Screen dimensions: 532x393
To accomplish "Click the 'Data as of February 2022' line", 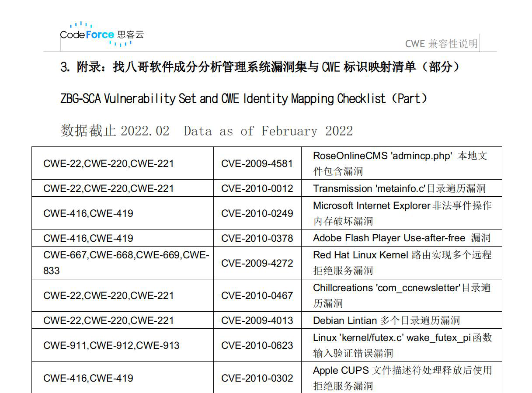I will point(207,131).
